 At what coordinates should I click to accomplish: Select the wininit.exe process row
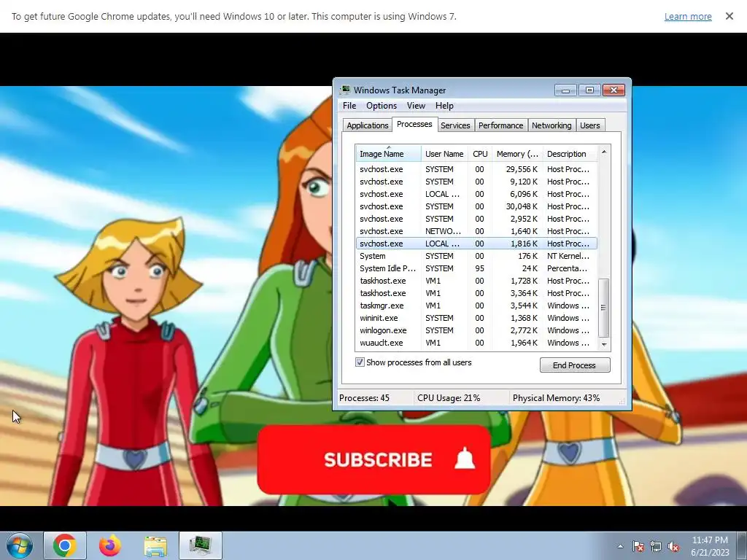click(x=476, y=318)
